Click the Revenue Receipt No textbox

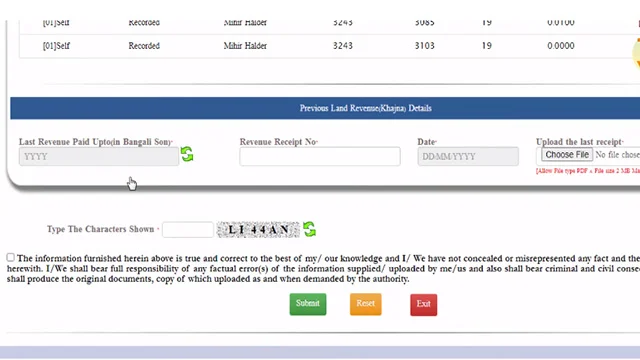pos(320,156)
